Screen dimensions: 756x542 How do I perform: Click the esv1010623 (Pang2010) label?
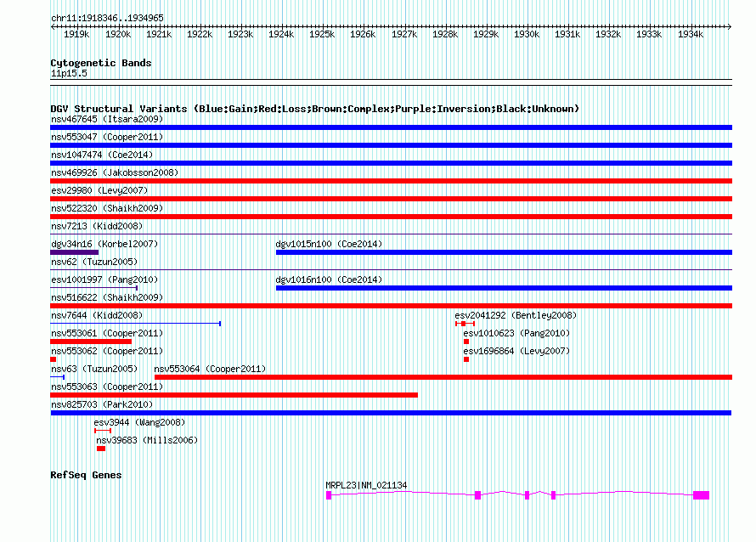click(516, 333)
